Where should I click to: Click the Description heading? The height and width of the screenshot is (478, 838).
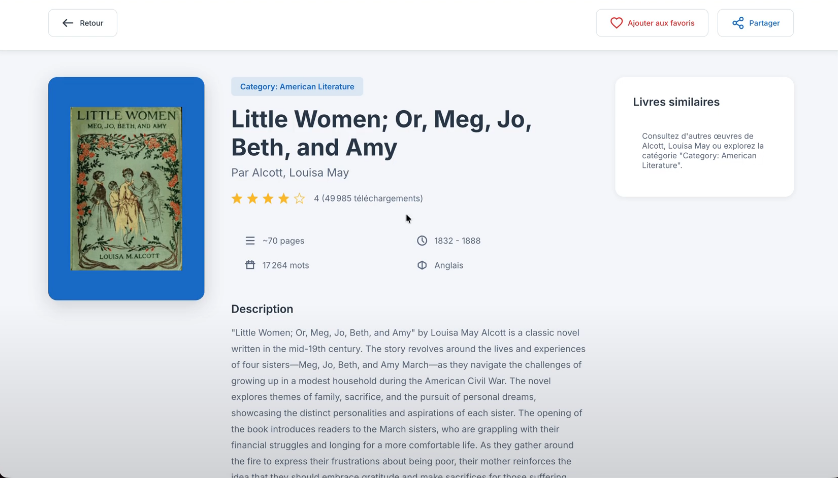[x=262, y=309]
